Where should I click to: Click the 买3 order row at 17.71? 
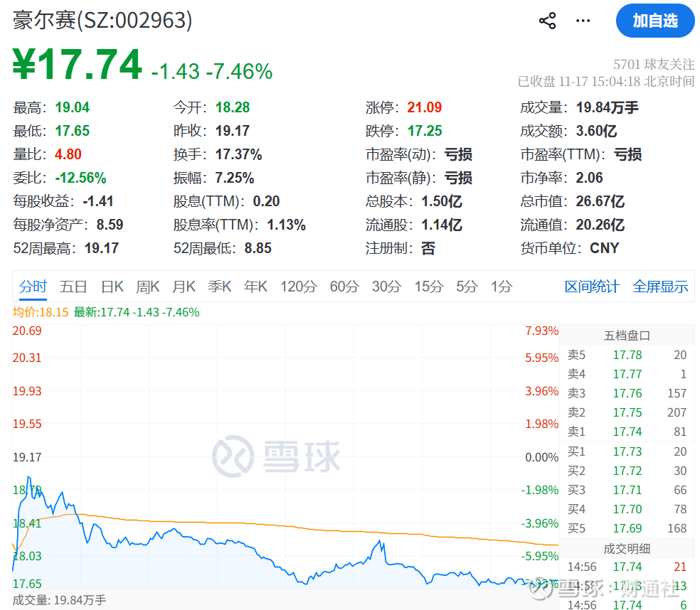[x=627, y=490]
